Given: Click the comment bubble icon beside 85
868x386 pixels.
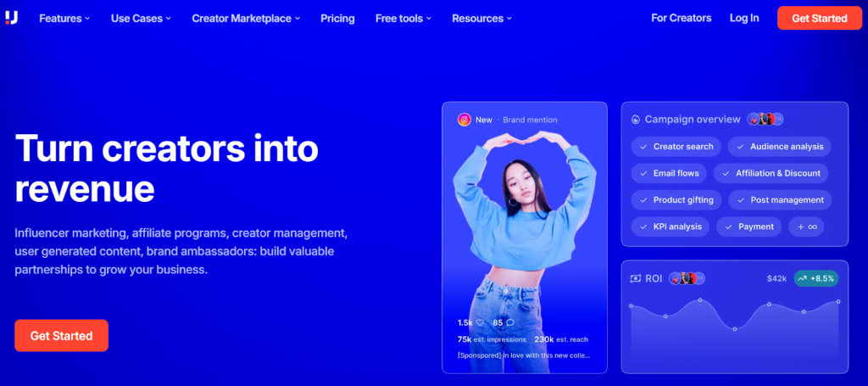Looking at the screenshot, I should pos(509,322).
